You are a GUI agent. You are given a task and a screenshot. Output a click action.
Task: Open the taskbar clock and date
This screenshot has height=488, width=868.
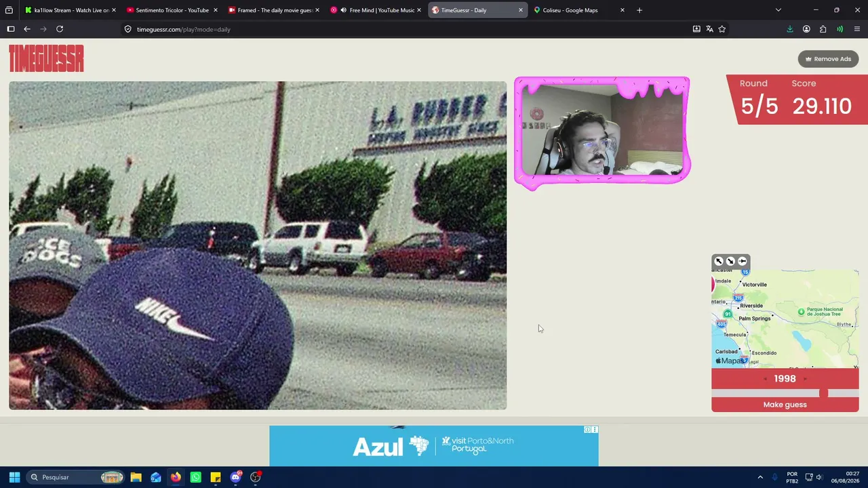click(x=846, y=477)
